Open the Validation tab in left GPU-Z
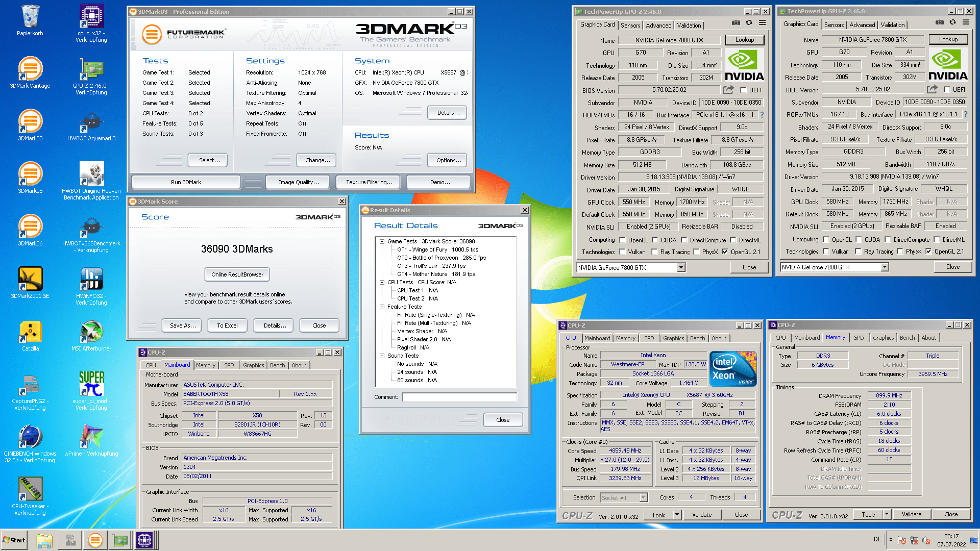This screenshot has height=551, width=980. pos(689,25)
